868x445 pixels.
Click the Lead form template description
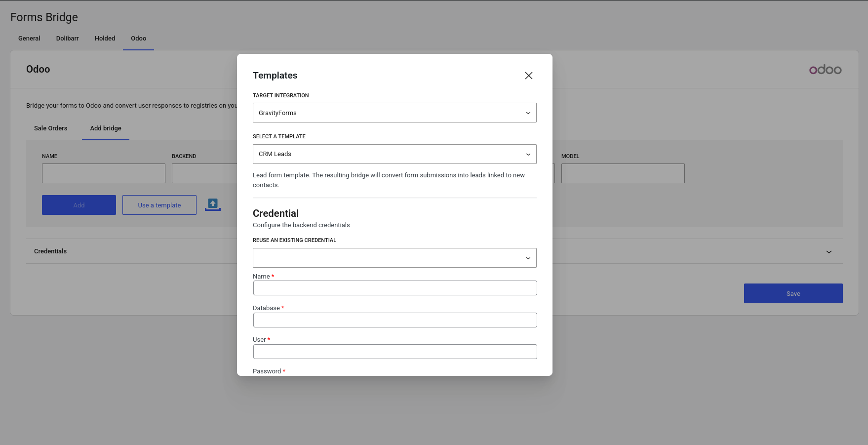(x=389, y=180)
